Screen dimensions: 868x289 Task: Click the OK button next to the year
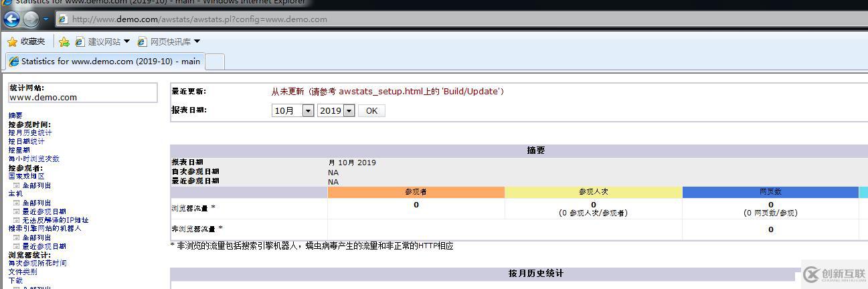pos(371,110)
